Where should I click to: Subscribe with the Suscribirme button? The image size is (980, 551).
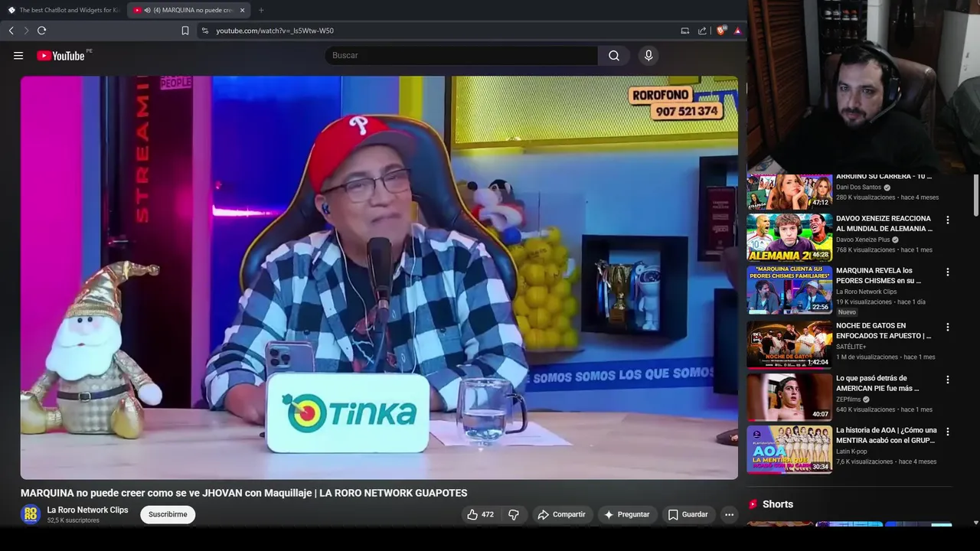[x=168, y=515]
